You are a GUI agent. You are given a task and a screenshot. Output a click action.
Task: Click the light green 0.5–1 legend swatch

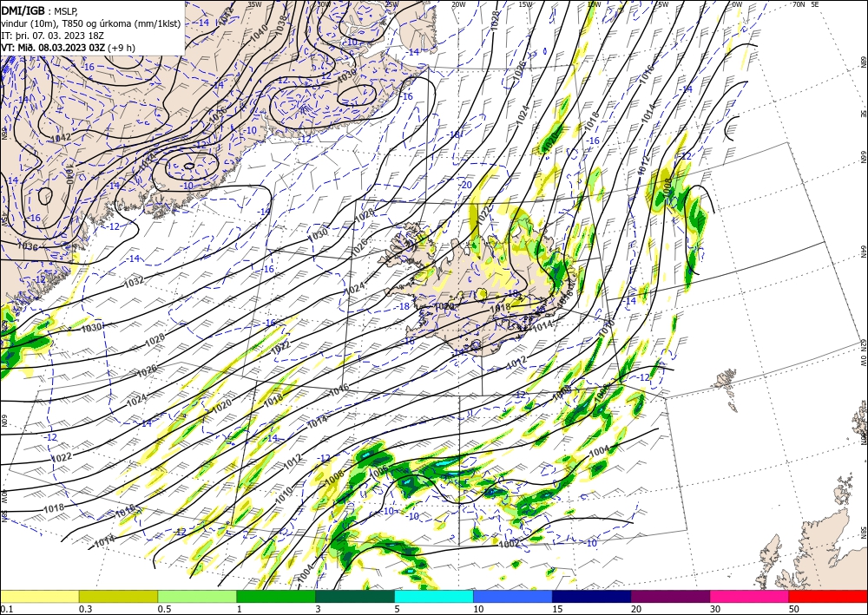point(197,596)
